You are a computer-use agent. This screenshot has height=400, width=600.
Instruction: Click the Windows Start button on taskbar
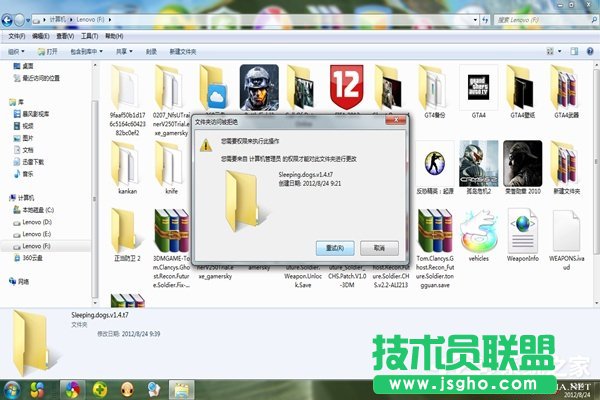tap(13, 387)
